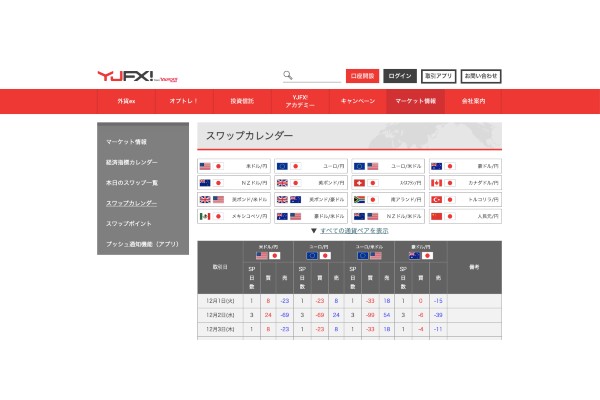Image resolution: width=600 pixels, height=400 pixels.
Task: Click the ユーロ/米ドル table header flags
Action: 369,256
